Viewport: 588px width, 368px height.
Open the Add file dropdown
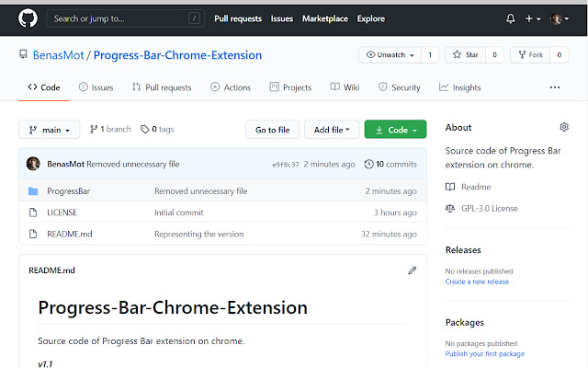[332, 130]
